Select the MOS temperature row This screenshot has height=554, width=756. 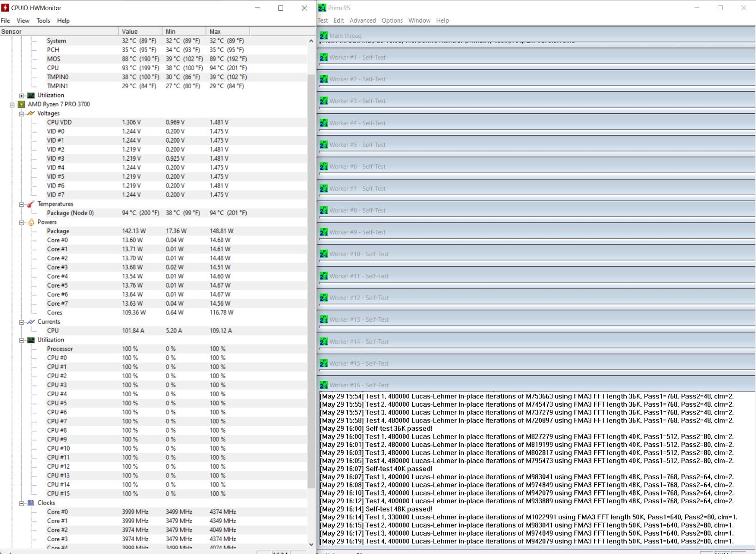(x=154, y=59)
